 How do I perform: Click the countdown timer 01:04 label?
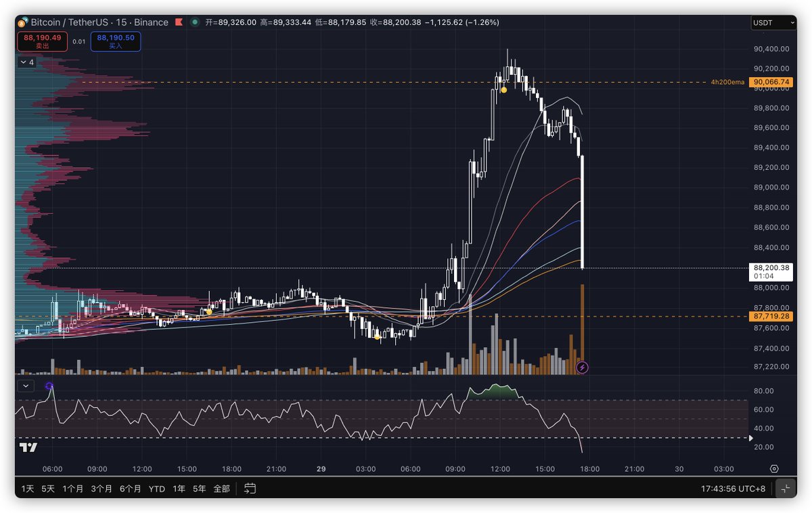(763, 277)
